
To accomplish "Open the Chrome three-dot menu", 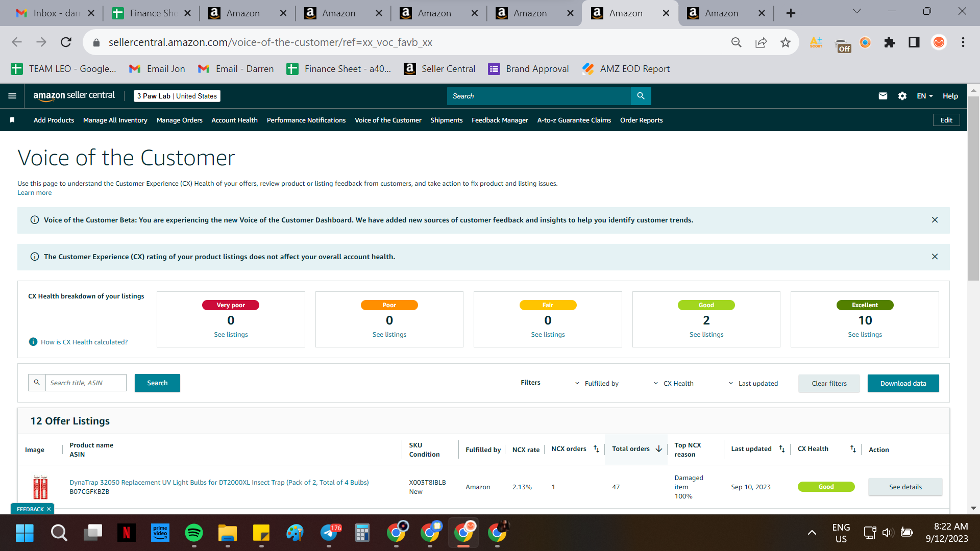I will [963, 42].
